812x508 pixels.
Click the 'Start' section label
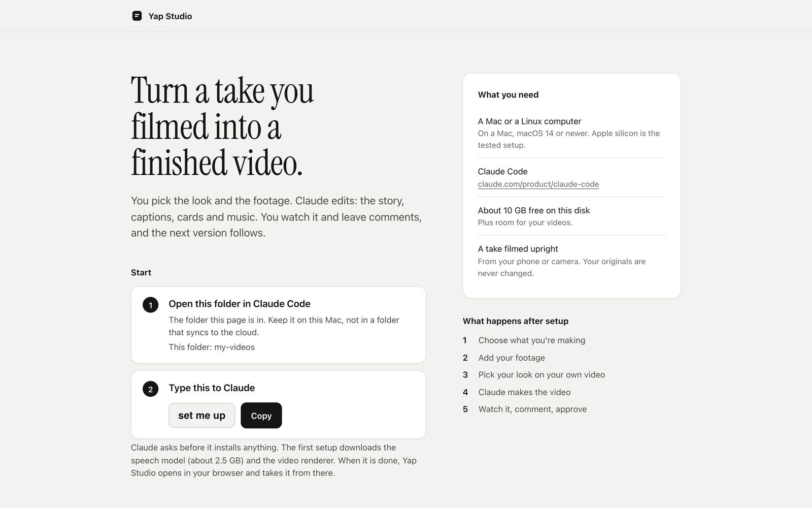[x=141, y=273]
